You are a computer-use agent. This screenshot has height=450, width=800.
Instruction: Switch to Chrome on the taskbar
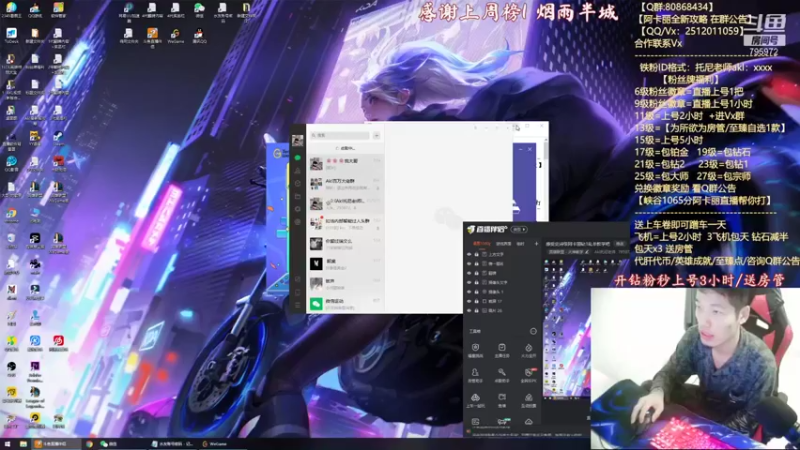pyautogui.click(x=89, y=444)
